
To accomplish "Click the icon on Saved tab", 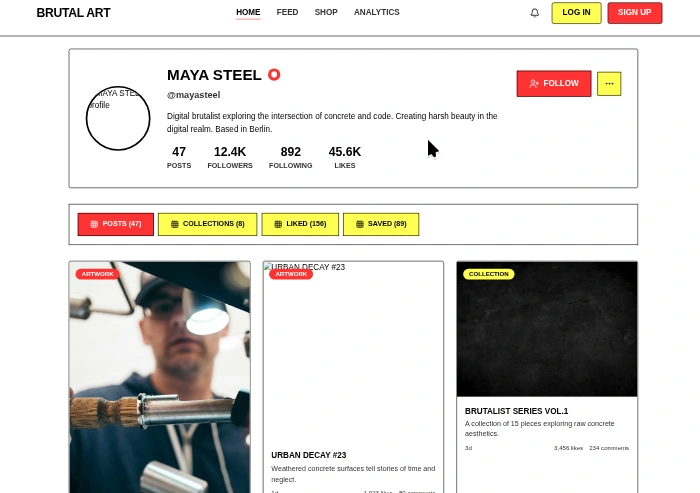I will tap(360, 224).
